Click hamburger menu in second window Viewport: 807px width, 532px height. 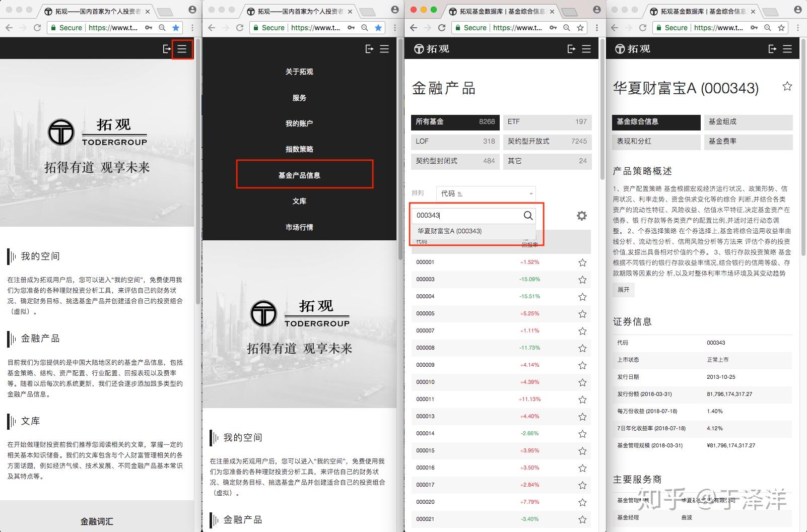(x=384, y=49)
